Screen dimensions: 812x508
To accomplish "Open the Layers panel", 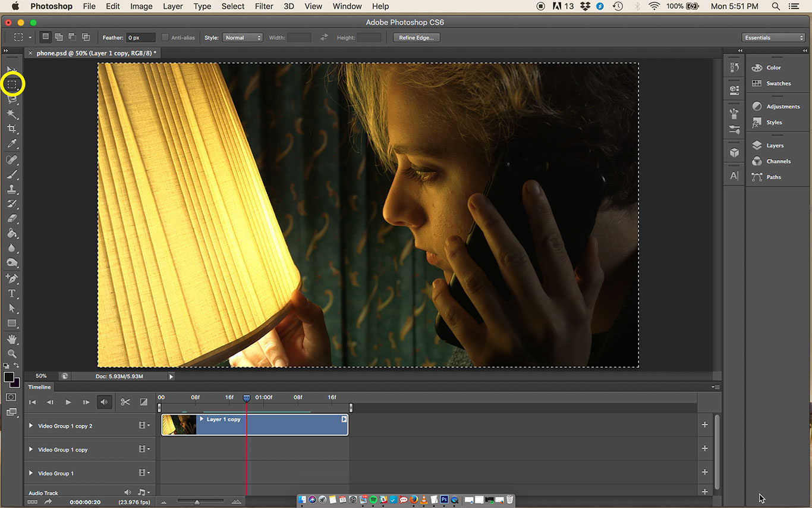I will [x=775, y=145].
